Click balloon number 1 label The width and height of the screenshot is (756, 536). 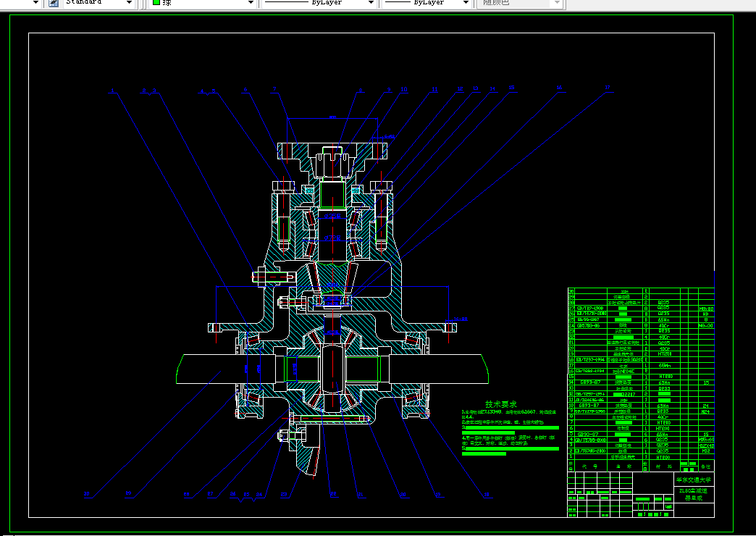(x=112, y=91)
